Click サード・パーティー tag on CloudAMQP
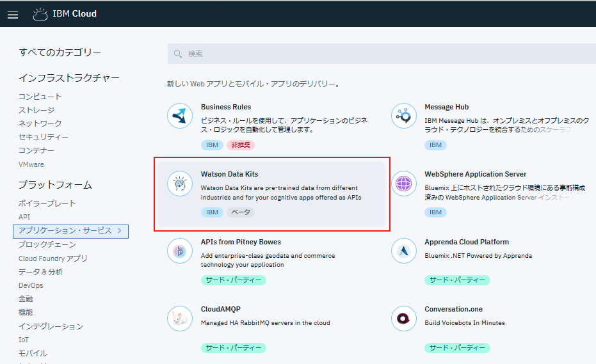Viewport: 596px width, 364px height. (234, 348)
